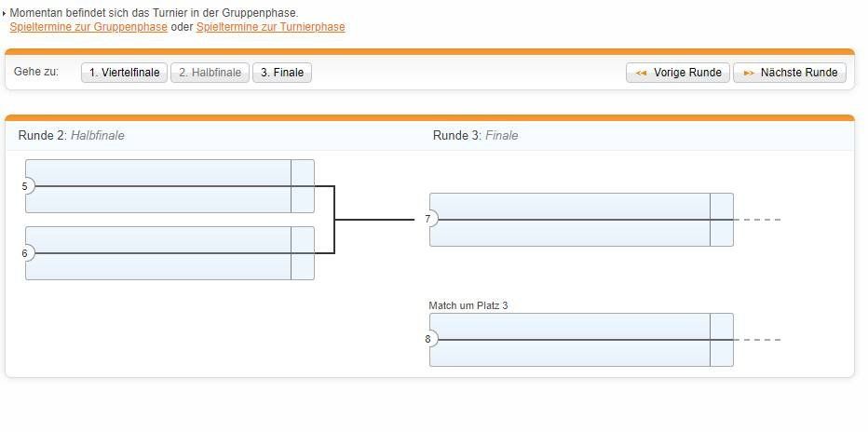Click match number 7 badge
868x432 pixels.
coord(428,220)
